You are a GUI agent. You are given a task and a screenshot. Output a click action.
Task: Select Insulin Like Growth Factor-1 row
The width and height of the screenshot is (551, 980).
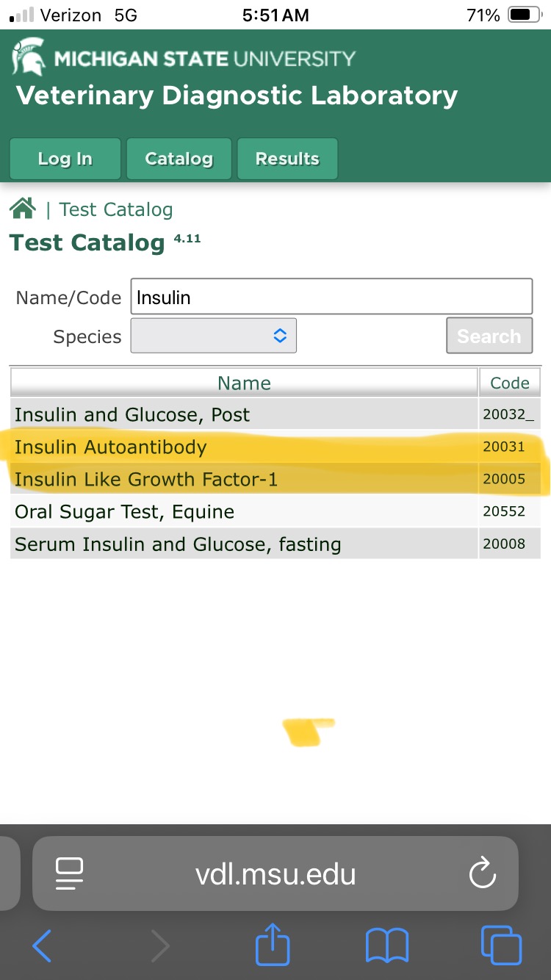(146, 480)
